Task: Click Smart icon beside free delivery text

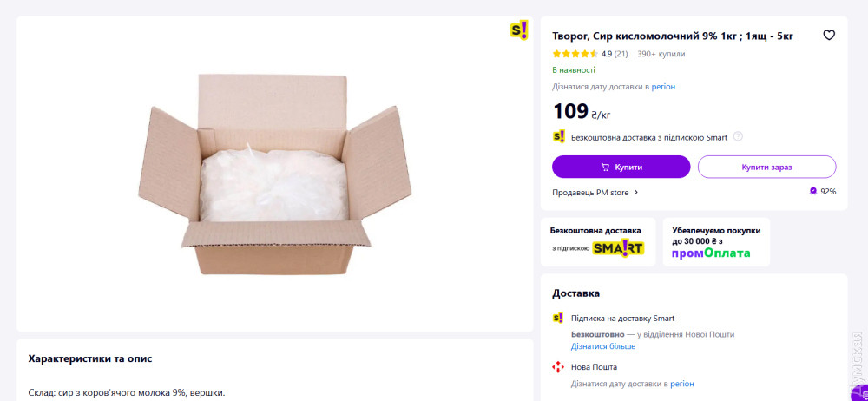Action: (x=559, y=136)
